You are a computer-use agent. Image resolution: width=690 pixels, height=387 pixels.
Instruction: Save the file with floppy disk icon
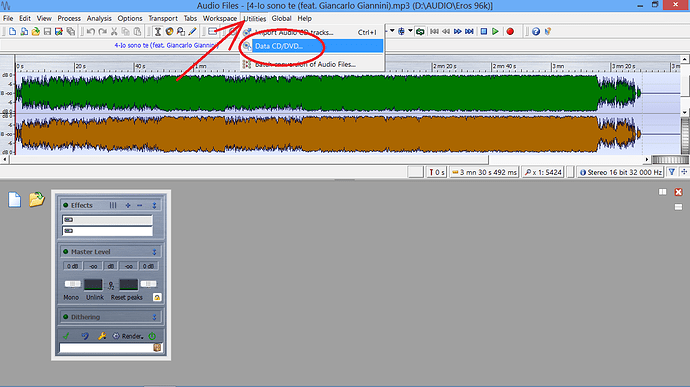click(x=47, y=32)
